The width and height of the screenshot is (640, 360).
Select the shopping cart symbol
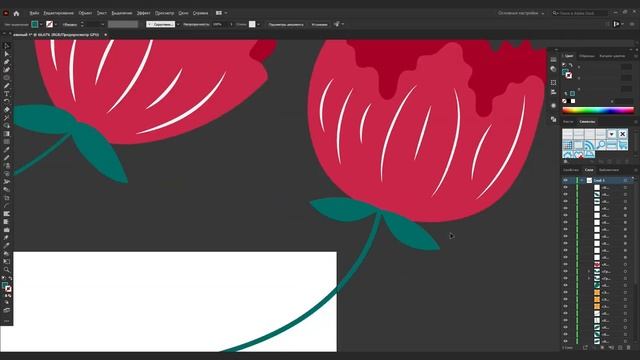tap(622, 145)
